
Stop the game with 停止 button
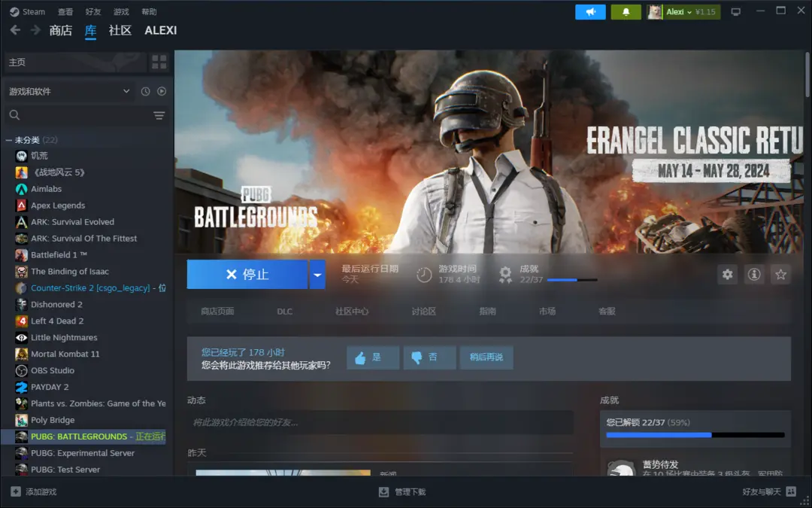247,275
